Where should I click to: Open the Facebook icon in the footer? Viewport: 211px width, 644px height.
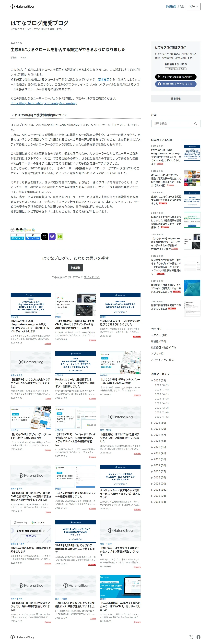click(199, 637)
